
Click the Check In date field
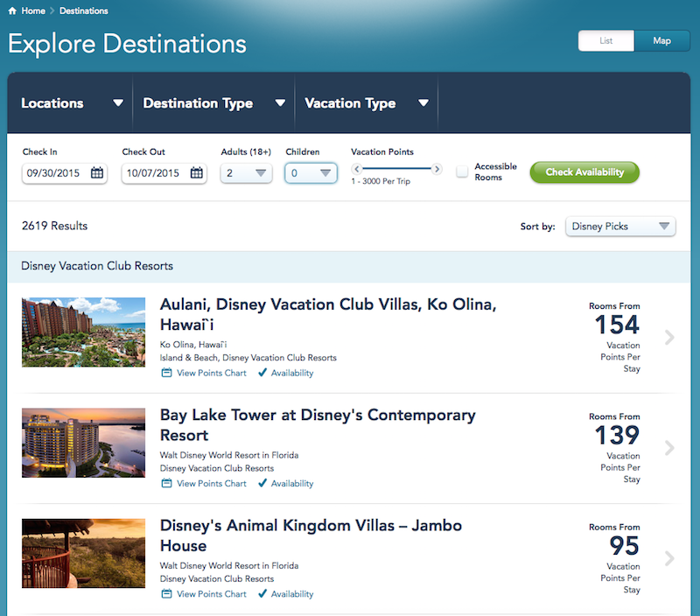(64, 172)
